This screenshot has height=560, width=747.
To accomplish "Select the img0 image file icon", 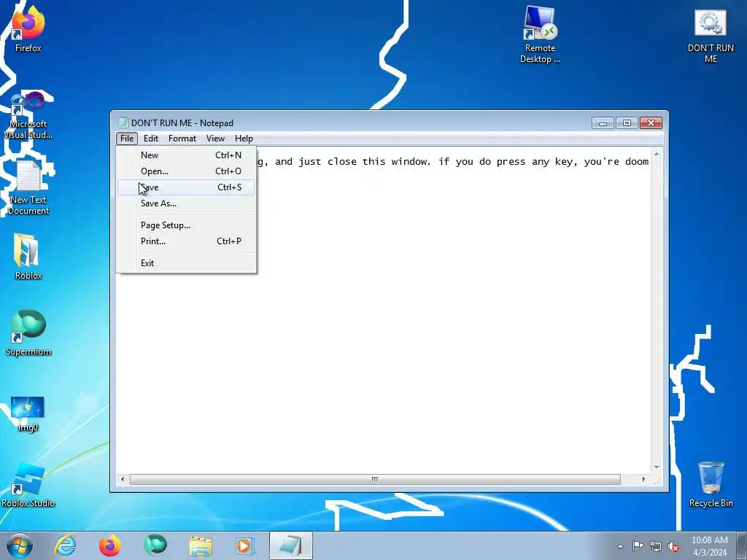I will pyautogui.click(x=28, y=413).
